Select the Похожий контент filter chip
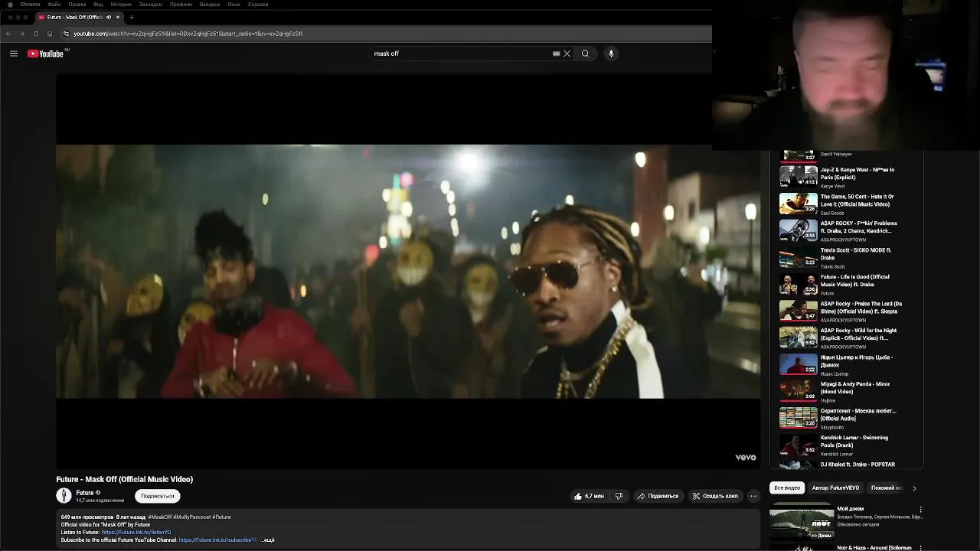980x551 pixels. click(x=886, y=487)
